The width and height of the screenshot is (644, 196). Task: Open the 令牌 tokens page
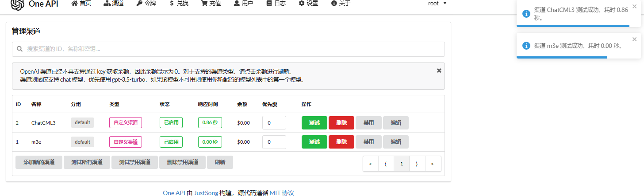pos(146,4)
